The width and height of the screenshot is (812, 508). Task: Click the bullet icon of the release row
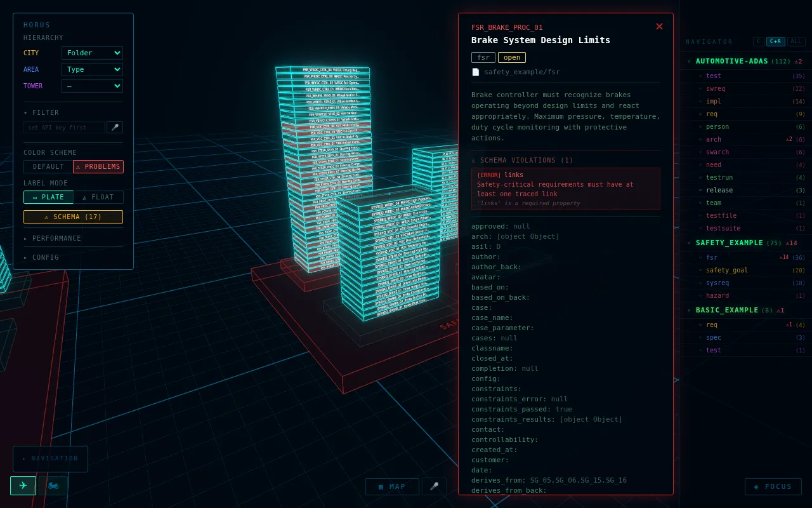[x=700, y=190]
